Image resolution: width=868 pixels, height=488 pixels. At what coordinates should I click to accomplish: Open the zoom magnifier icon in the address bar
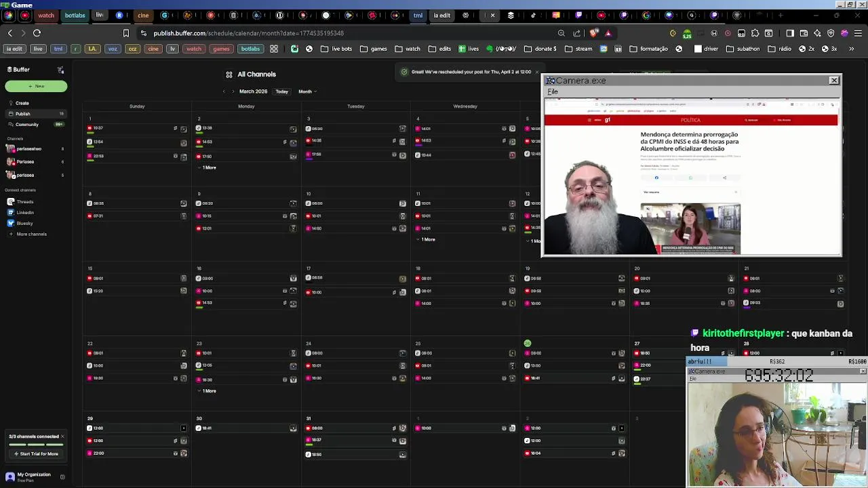click(x=561, y=33)
